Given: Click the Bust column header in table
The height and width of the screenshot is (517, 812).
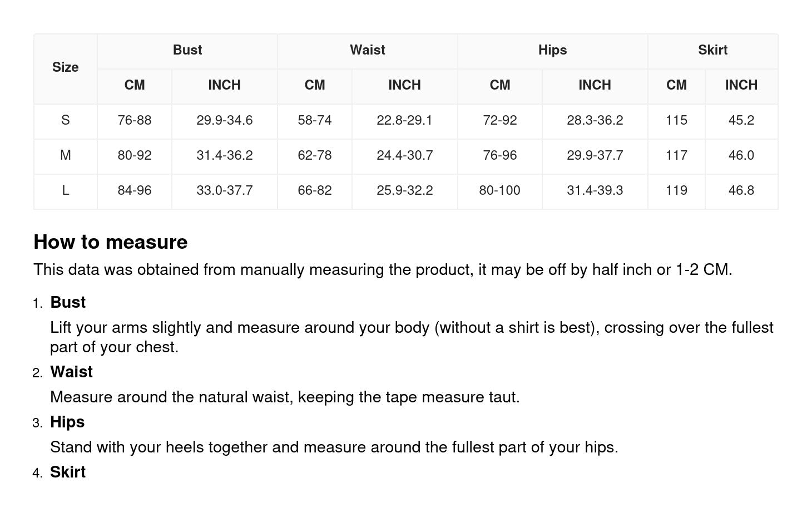Looking at the screenshot, I should coord(187,50).
